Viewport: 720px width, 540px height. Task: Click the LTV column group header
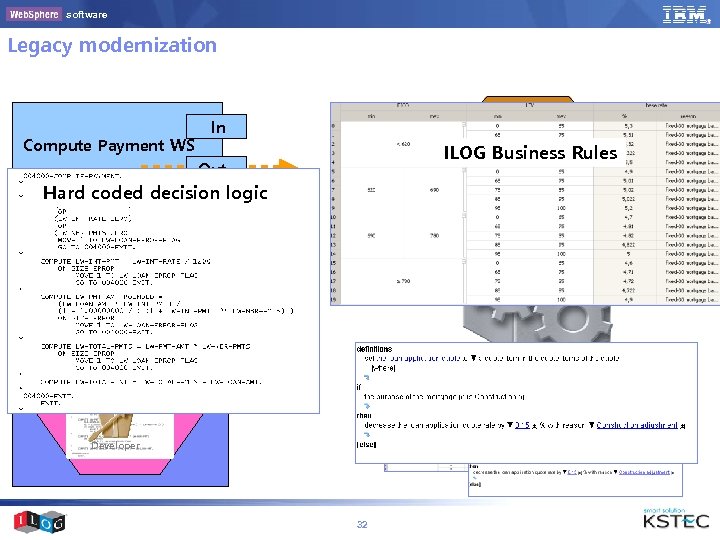529,105
